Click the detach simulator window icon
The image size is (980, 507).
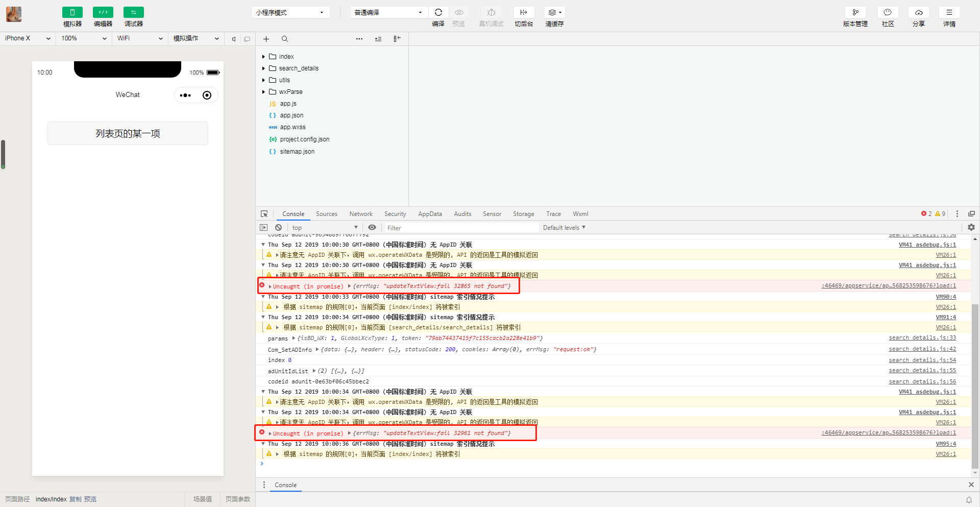coord(247,39)
